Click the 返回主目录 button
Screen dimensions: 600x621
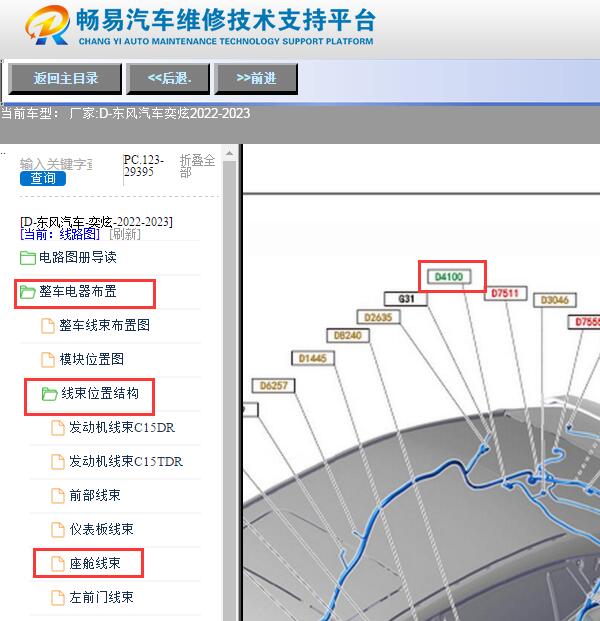coord(65,78)
